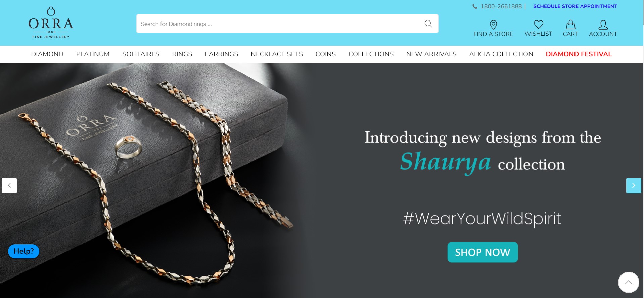Advance to the next banner slide
Image resolution: width=644 pixels, height=298 pixels.
(634, 185)
